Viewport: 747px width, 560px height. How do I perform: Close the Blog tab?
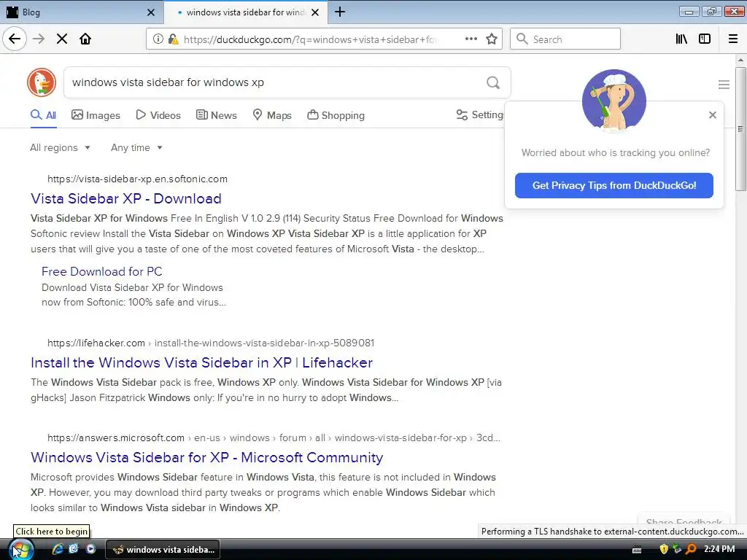tap(151, 12)
